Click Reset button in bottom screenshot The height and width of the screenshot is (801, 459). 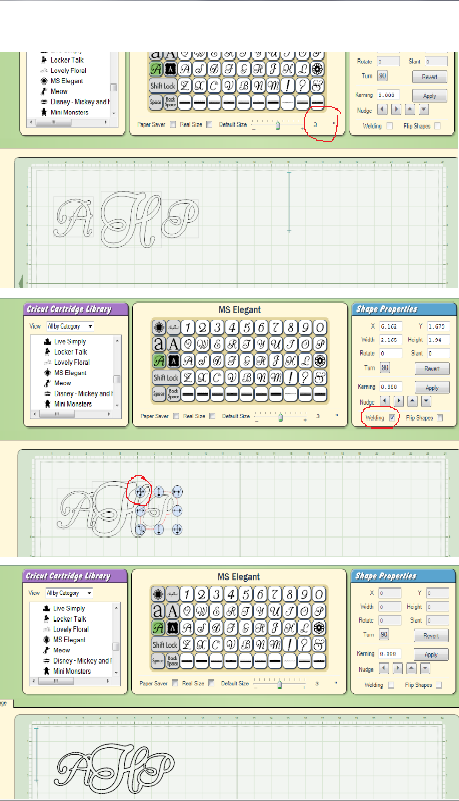[x=431, y=636]
